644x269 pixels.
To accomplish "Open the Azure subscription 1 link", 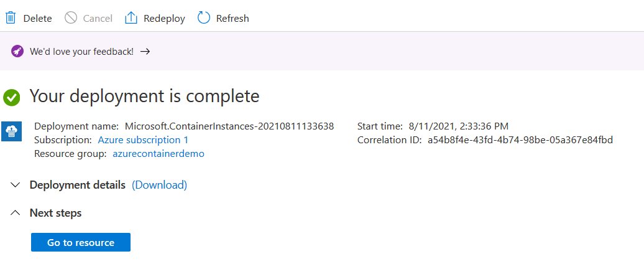I will tap(143, 140).
